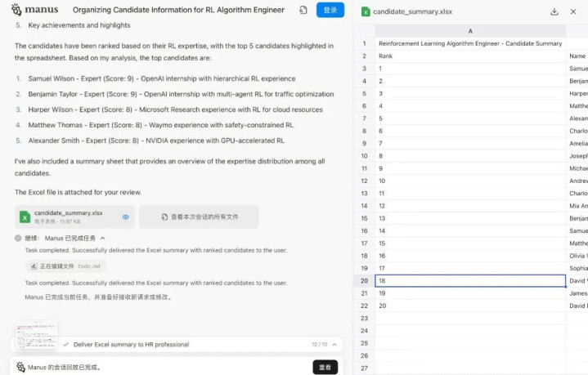Viewport: 588px width, 375px height.
Task: Open the document icon beside the title
Action: point(303,10)
